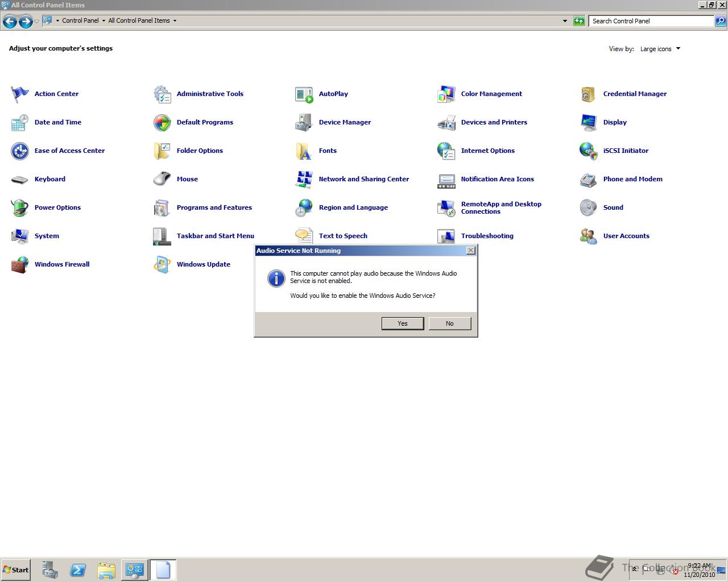Viewport: 728px width, 582px height.
Task: Open the Administrative Tools icon
Action: click(162, 94)
